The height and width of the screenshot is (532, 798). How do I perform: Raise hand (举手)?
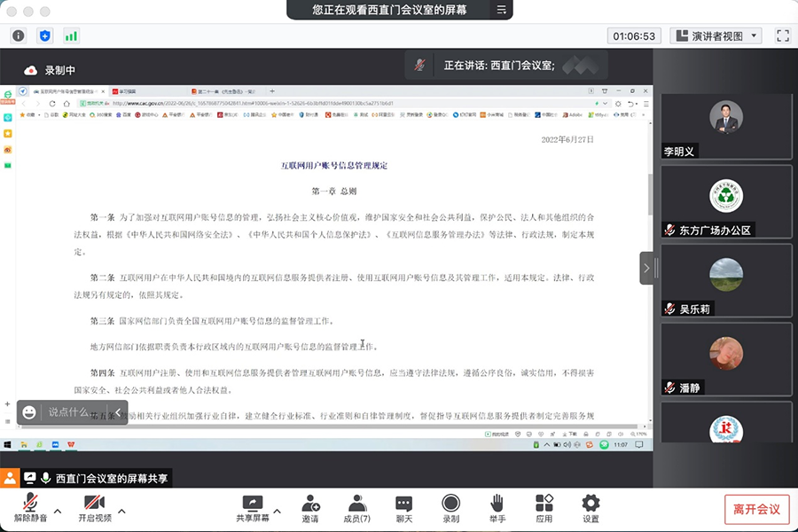point(497,508)
